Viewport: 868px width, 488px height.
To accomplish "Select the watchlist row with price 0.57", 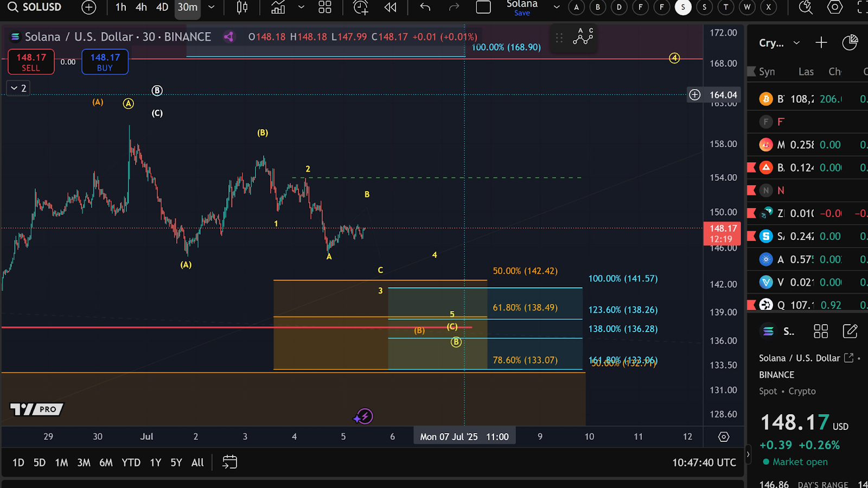I will pos(808,259).
